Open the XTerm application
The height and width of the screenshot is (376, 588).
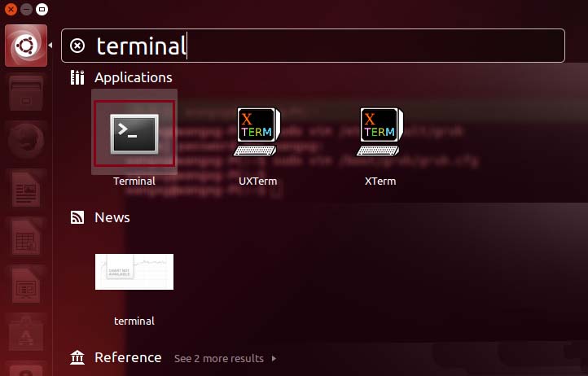click(x=380, y=132)
